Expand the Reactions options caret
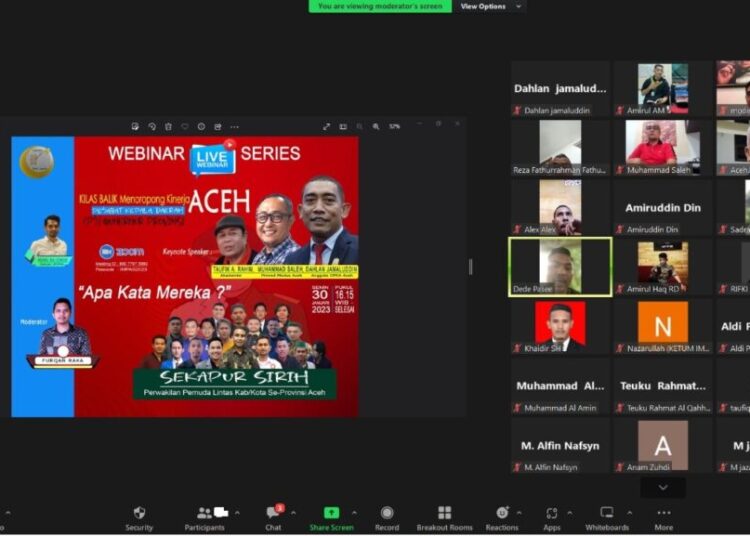 [x=519, y=513]
